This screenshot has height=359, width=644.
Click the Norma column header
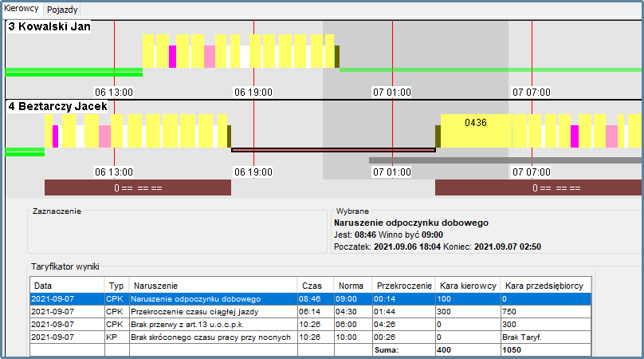353,286
